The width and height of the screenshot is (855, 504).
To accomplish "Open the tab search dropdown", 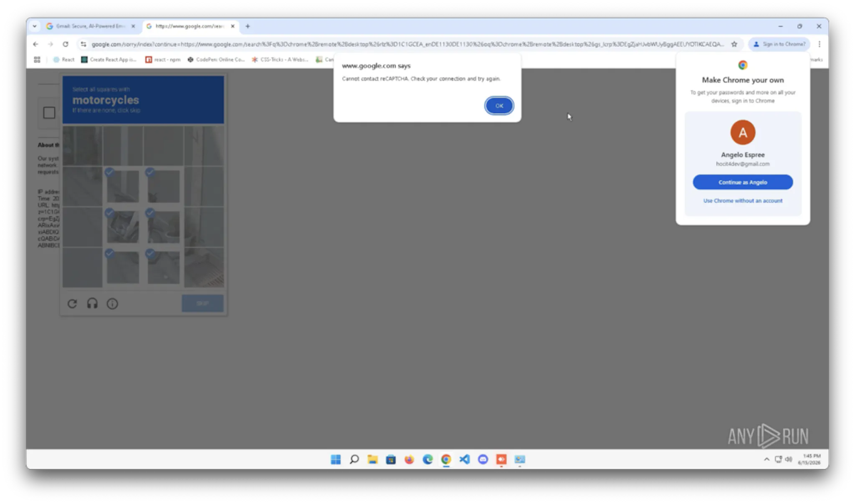I will tap(34, 26).
